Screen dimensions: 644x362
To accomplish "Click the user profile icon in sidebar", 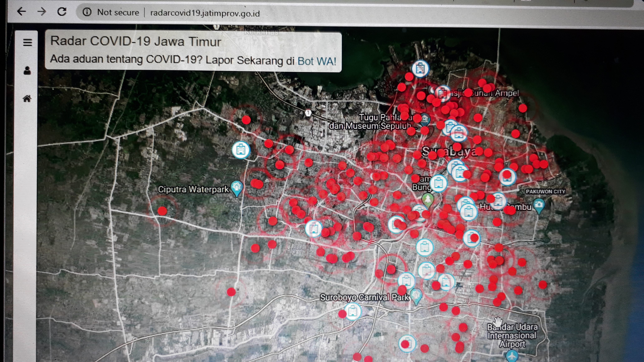I will [x=27, y=71].
